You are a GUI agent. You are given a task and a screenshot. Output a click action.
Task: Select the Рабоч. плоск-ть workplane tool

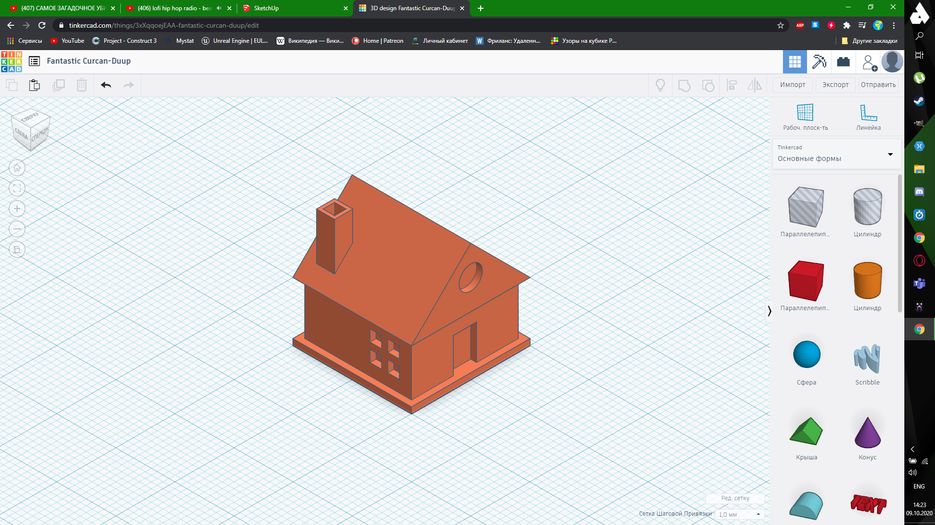tap(805, 113)
